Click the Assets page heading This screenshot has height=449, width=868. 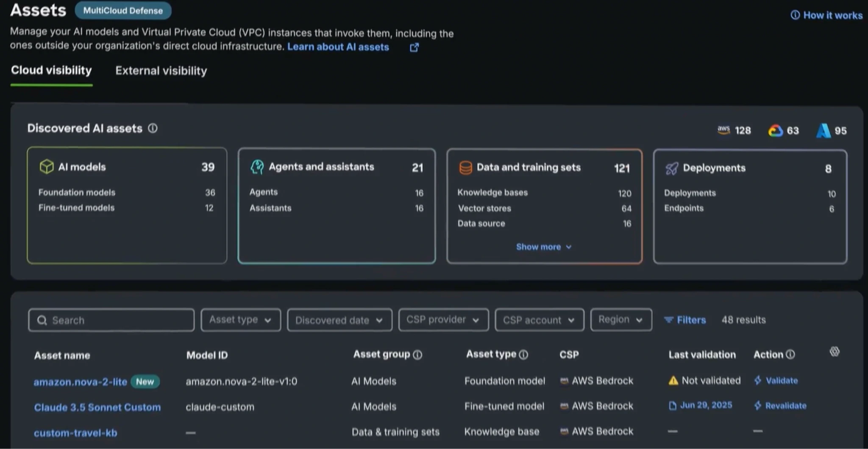coord(38,10)
